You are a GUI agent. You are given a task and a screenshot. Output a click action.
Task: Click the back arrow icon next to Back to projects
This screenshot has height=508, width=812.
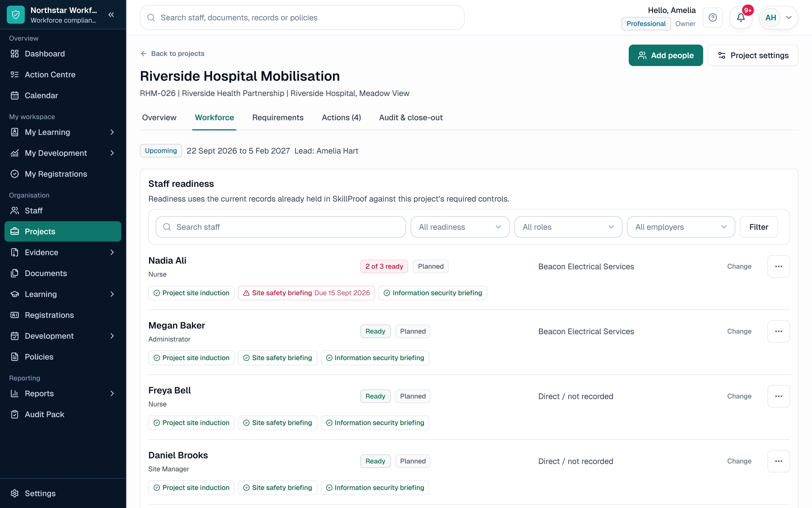pyautogui.click(x=144, y=54)
